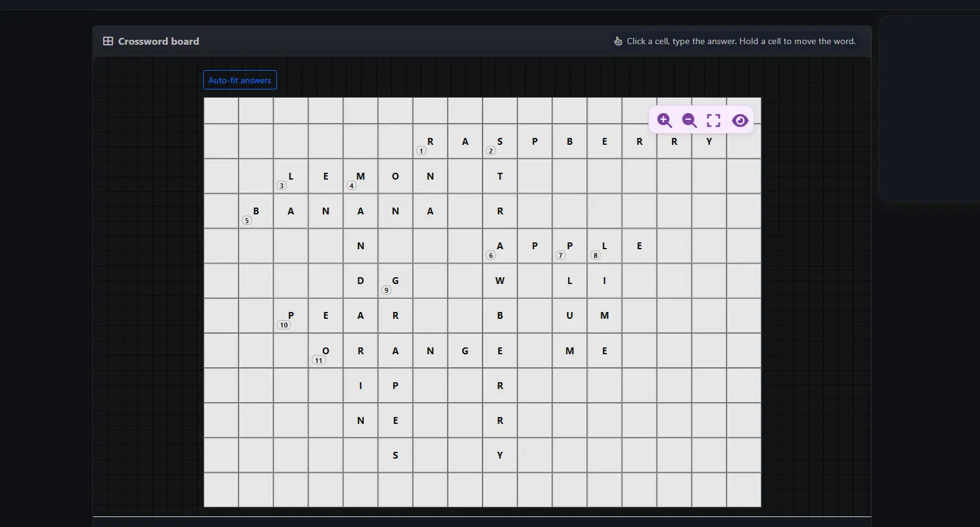Select cell 9 with letter G
This screenshot has height=527, width=980.
coord(395,280)
